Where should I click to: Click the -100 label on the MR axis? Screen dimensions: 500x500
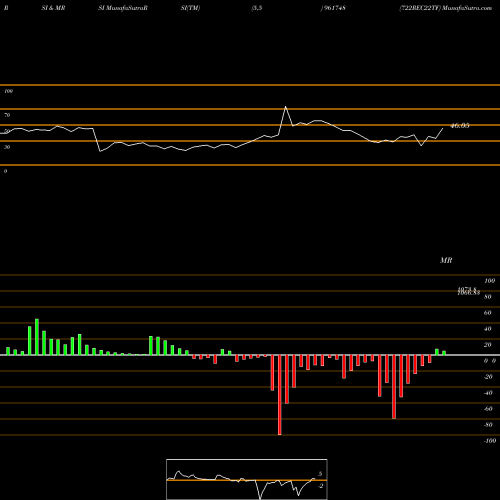click(490, 441)
